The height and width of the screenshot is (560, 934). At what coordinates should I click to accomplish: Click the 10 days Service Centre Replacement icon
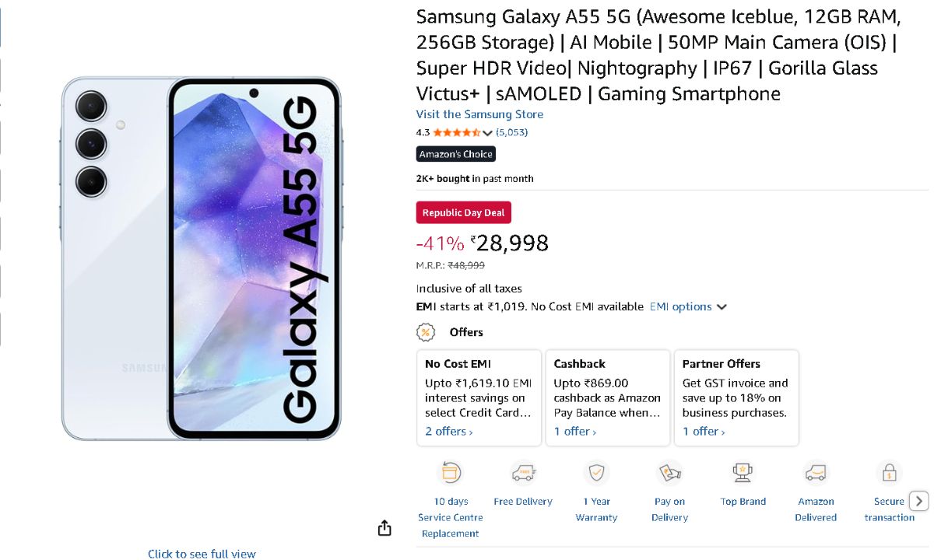[451, 472]
